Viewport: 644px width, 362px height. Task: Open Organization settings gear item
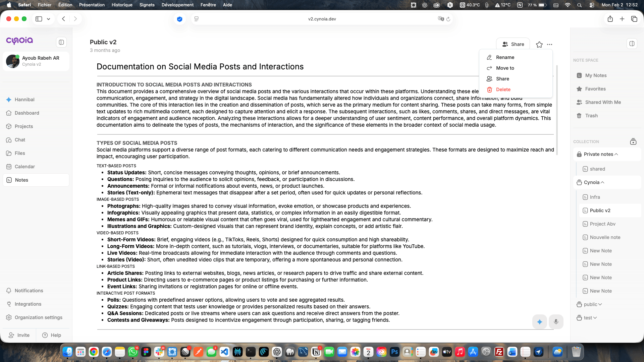[38, 317]
